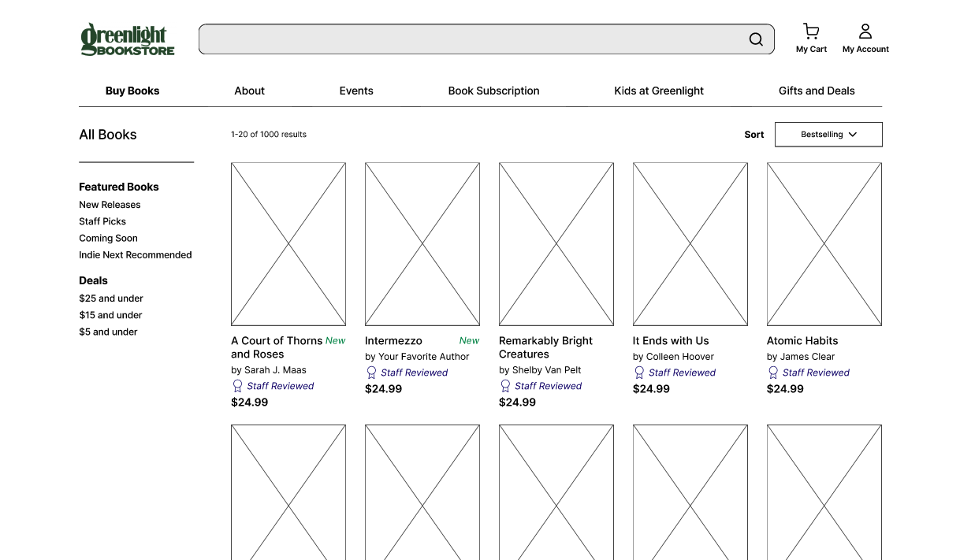
Task: Click the title A Court of Thorns and Roses
Action: coord(277,347)
